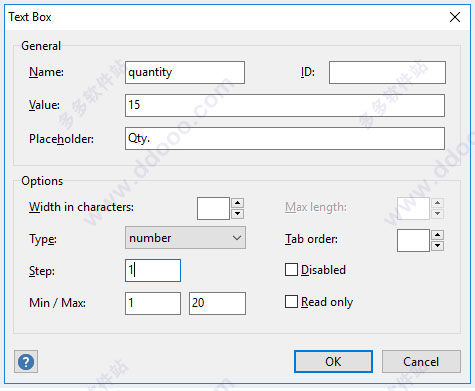The width and height of the screenshot is (475, 391).
Task: Decrease Tab order with down arrow
Action: (437, 246)
